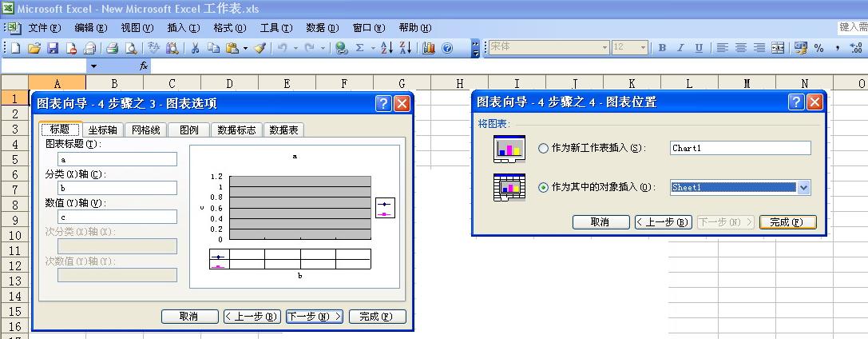Viewport: 868px width, 339px height.
Task: Click the Copy icon in toolbar
Action: 213,48
